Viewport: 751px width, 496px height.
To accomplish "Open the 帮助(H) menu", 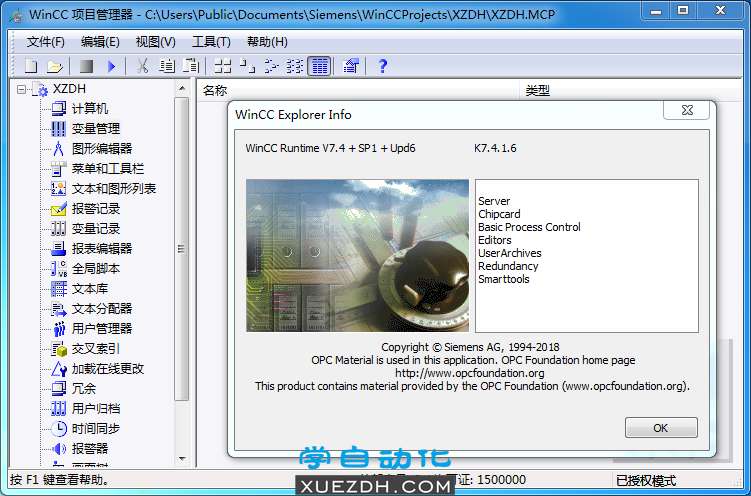I will pyautogui.click(x=267, y=42).
